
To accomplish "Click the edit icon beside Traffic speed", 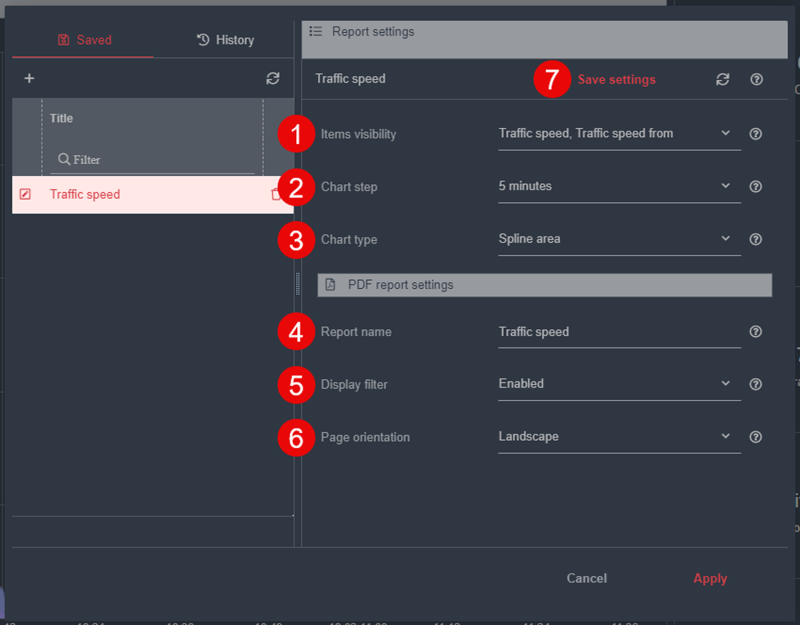I will [x=26, y=194].
